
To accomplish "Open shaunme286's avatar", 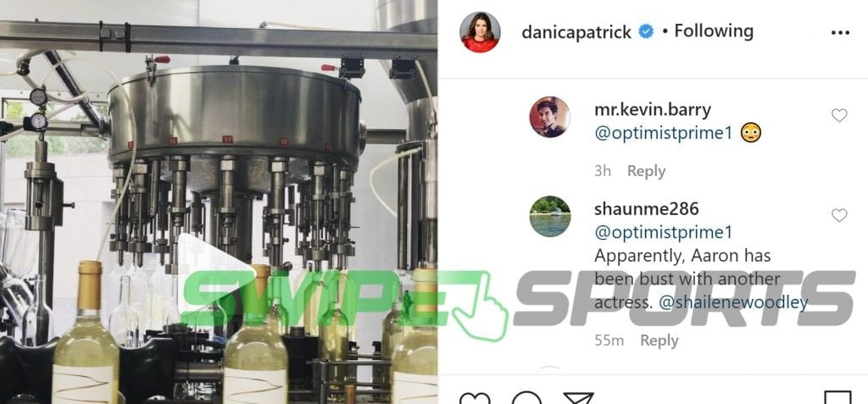I will (x=549, y=216).
